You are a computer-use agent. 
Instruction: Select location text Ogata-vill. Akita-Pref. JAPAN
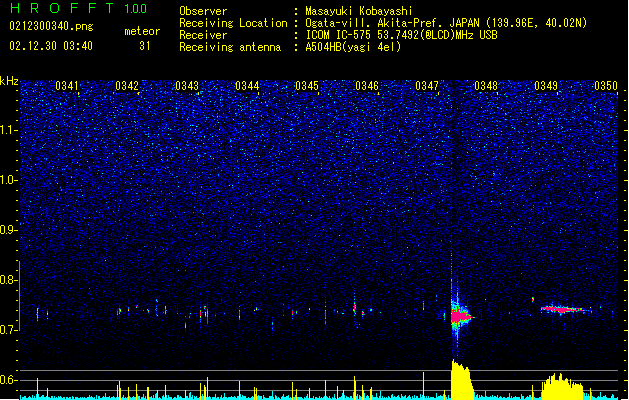click(x=392, y=23)
